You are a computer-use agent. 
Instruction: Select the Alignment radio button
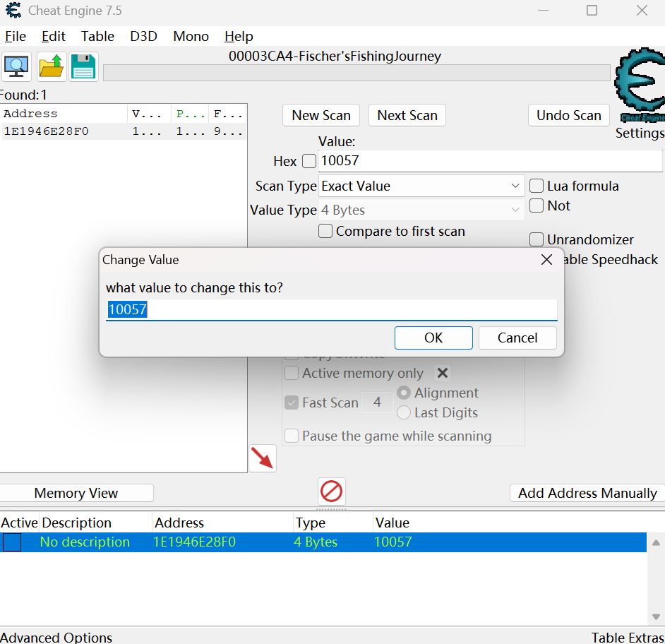pos(404,393)
